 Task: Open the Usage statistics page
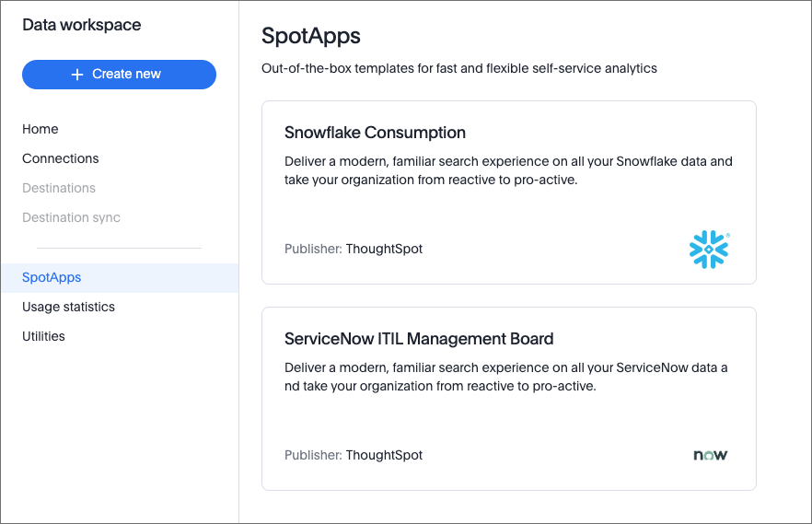68,307
